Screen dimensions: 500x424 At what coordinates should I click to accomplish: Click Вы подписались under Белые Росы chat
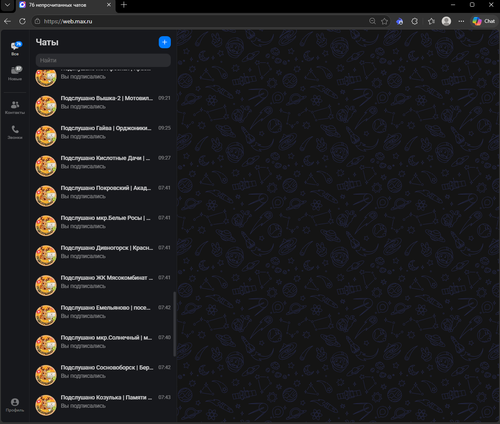[83, 227]
